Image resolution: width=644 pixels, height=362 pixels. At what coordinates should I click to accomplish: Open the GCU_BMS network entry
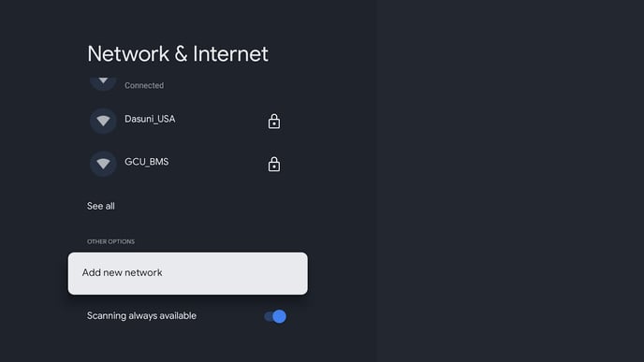point(188,164)
